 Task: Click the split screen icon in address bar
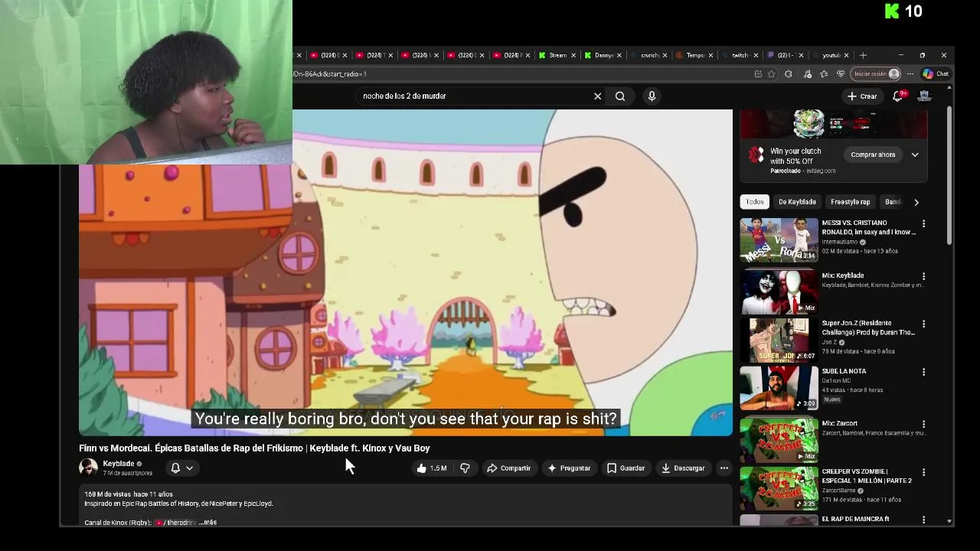[x=758, y=74]
